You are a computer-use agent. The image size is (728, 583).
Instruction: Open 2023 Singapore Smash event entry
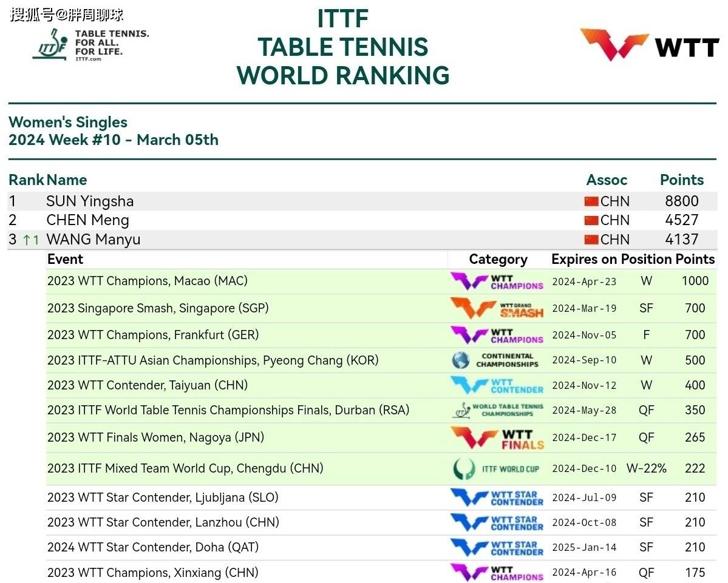pos(157,308)
